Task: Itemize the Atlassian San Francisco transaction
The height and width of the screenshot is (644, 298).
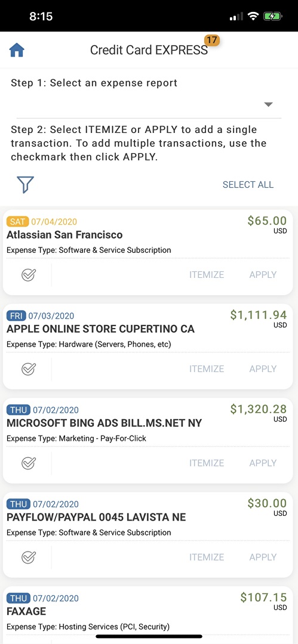Action: tap(207, 275)
